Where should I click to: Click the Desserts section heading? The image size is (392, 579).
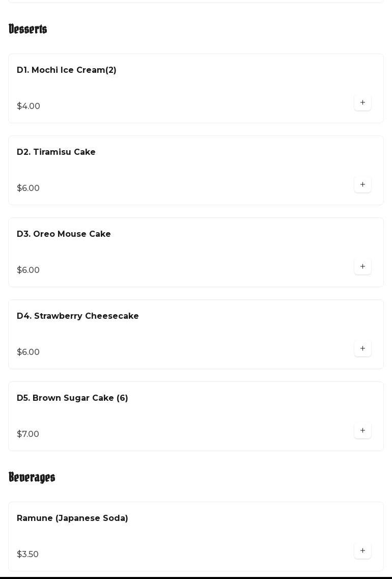click(28, 30)
